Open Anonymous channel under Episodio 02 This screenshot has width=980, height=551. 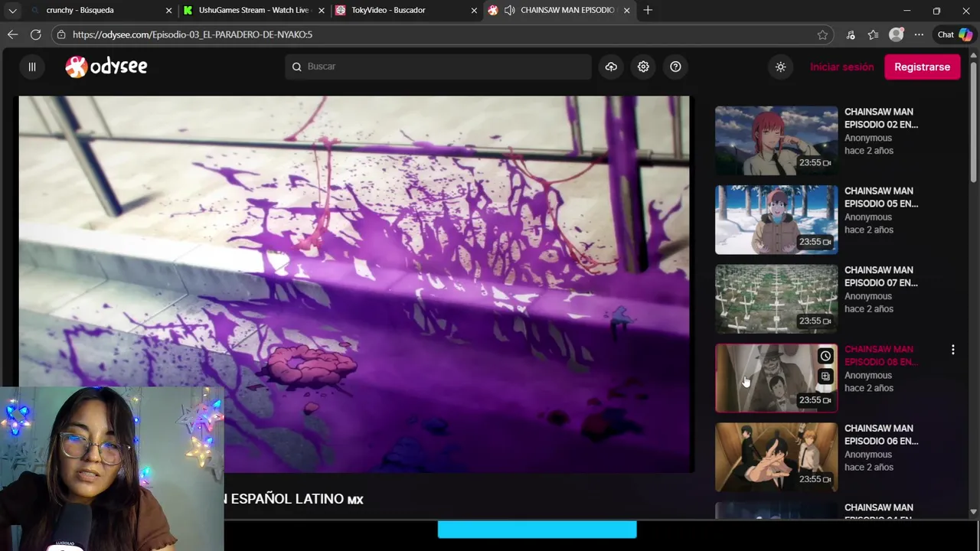pyautogui.click(x=868, y=139)
